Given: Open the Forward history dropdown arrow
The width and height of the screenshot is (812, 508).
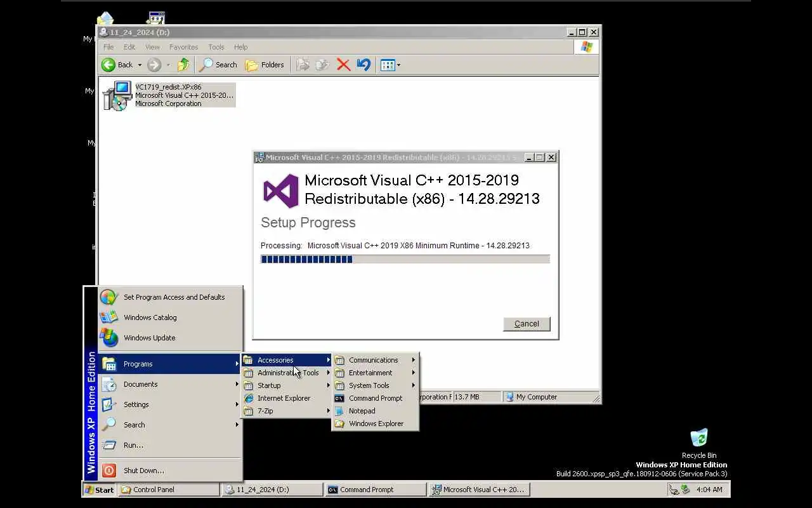Looking at the screenshot, I should point(168,65).
